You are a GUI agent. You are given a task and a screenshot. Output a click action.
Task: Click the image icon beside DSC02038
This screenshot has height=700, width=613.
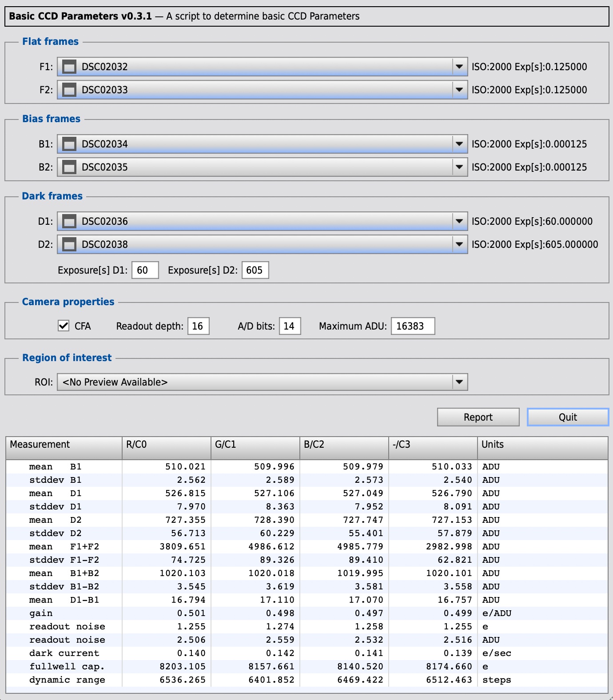69,245
